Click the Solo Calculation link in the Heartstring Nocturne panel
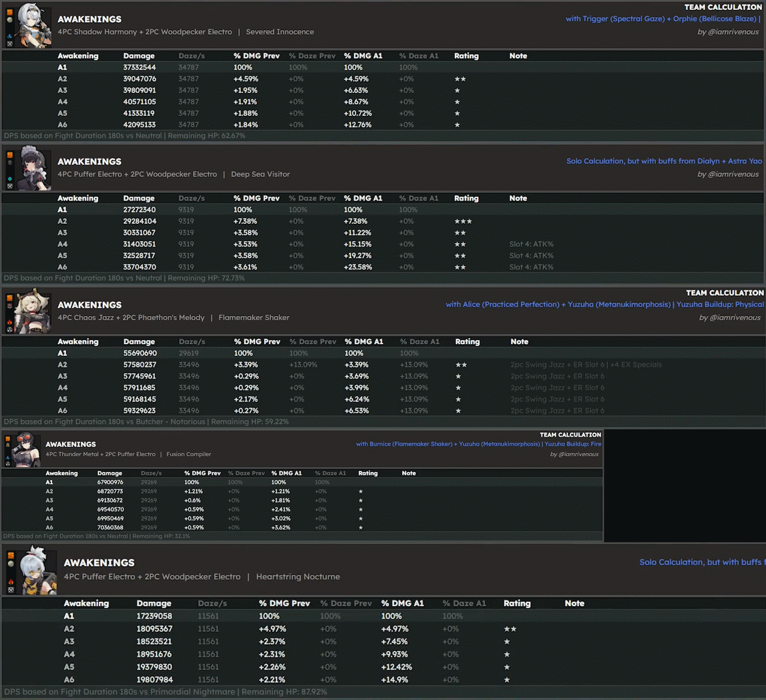This screenshot has width=766, height=700. [702, 562]
